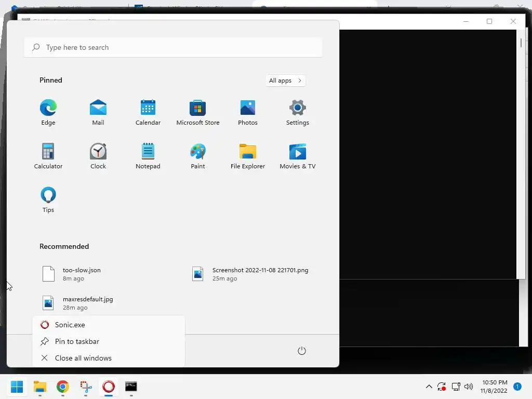Open the Snipping Tool on taskbar

click(x=86, y=387)
